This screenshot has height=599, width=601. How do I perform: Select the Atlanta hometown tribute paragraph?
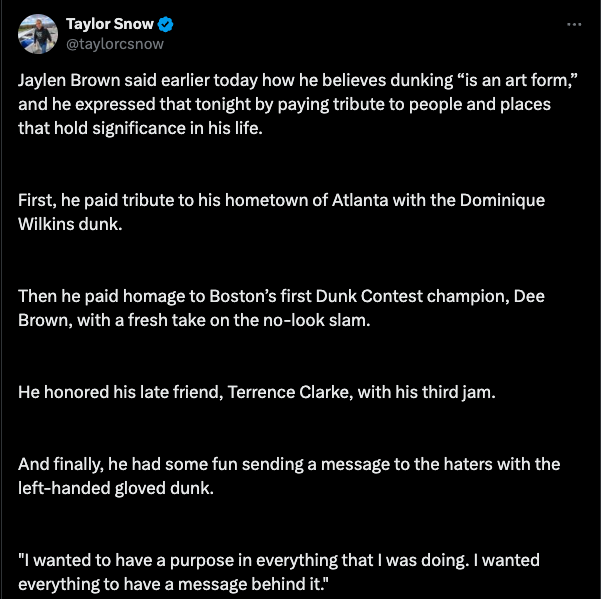(281, 211)
